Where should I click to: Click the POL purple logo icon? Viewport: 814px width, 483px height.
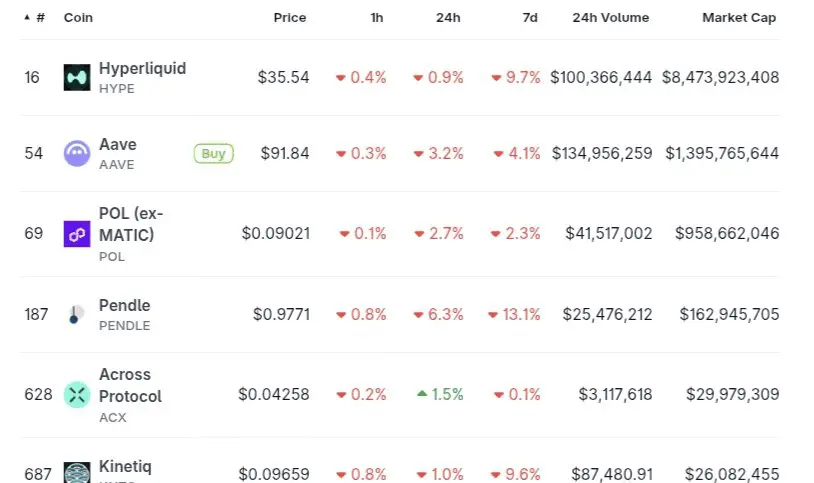(x=77, y=234)
